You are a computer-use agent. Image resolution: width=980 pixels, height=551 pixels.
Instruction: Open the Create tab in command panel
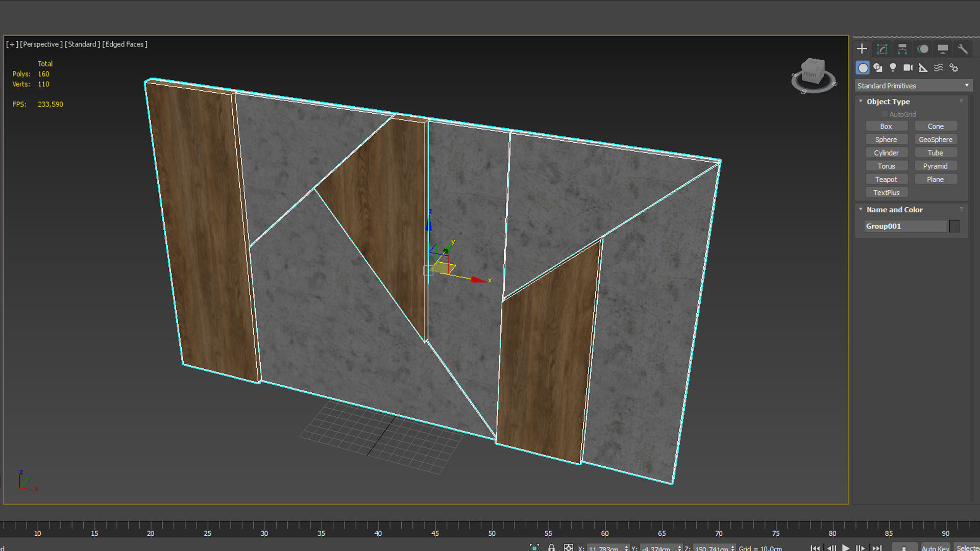click(862, 49)
